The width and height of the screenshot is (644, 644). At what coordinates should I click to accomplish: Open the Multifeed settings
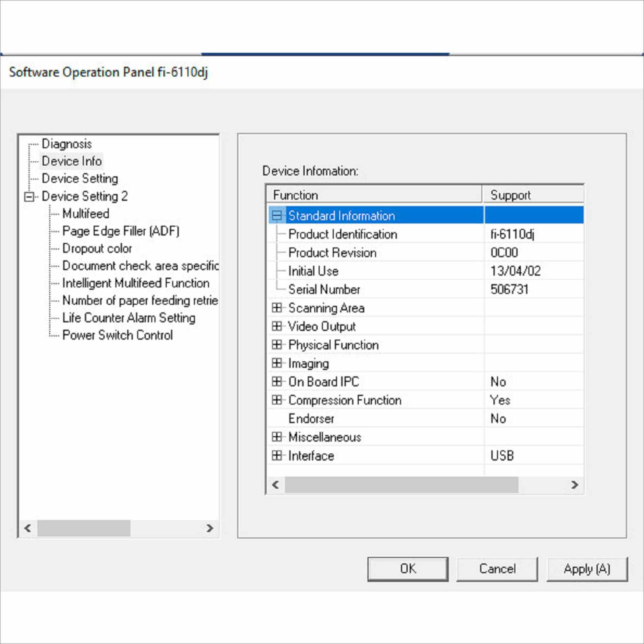coord(86,213)
